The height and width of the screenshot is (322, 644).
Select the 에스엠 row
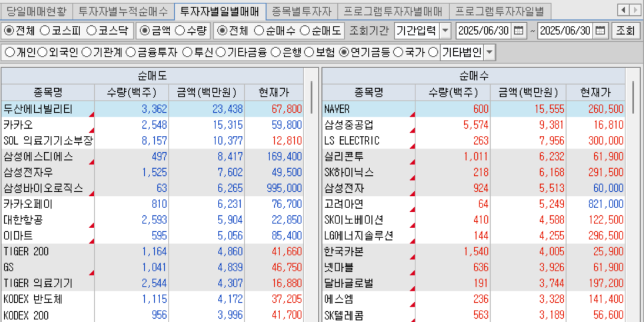coord(473,299)
